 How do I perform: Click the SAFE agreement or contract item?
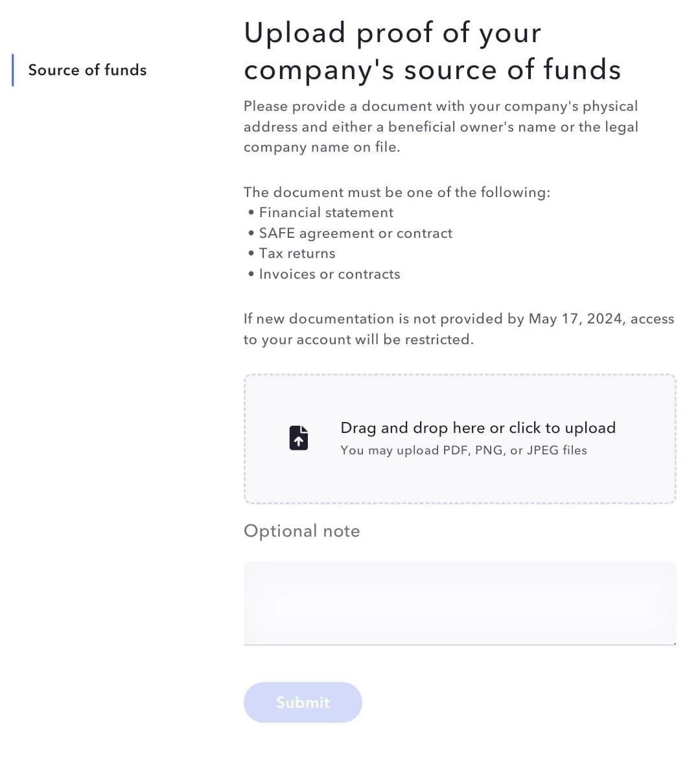click(x=355, y=233)
